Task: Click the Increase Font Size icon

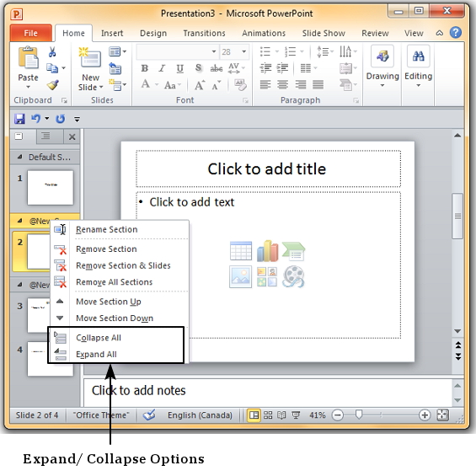Action: (x=200, y=86)
